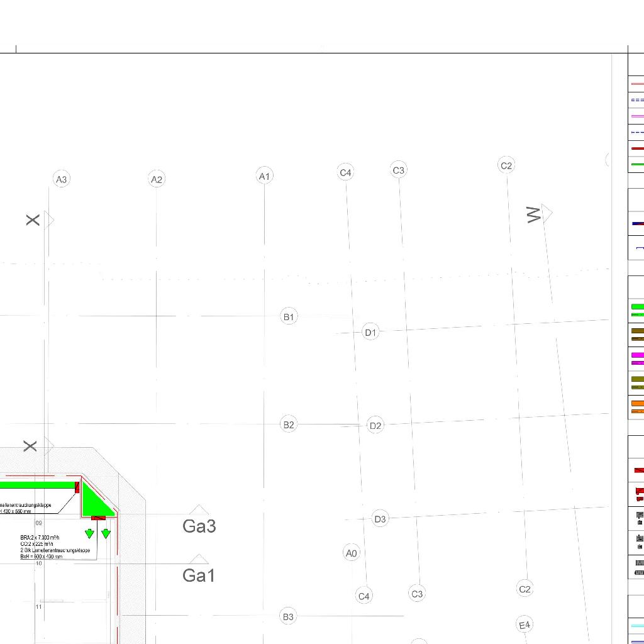Click the row number 11 label
644x644 pixels.
[38, 607]
